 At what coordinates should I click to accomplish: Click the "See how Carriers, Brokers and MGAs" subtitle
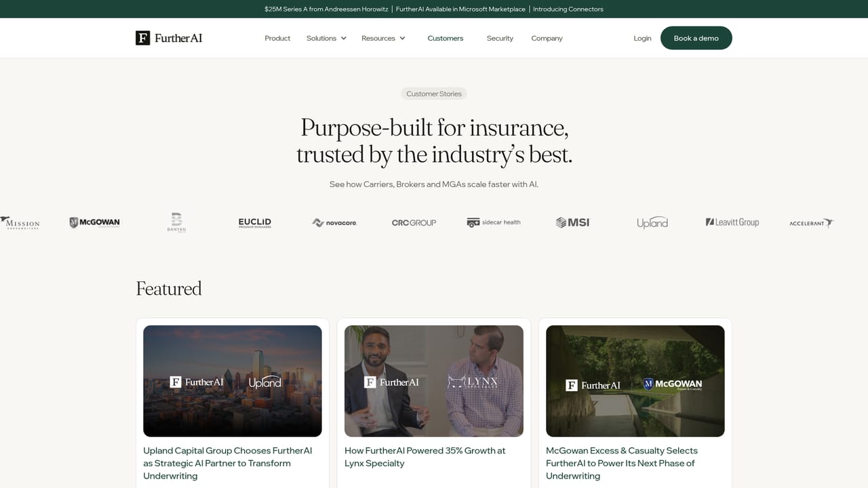434,184
